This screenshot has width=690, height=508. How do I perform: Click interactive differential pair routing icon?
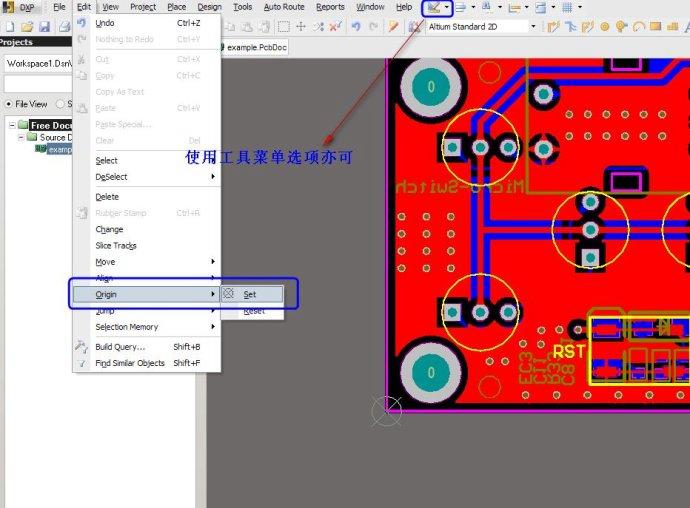(x=587, y=27)
